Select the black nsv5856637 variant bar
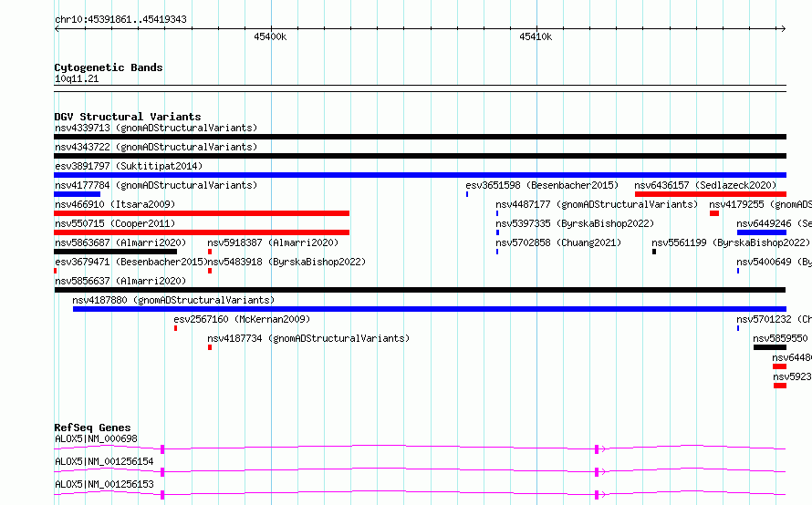 click(420, 290)
